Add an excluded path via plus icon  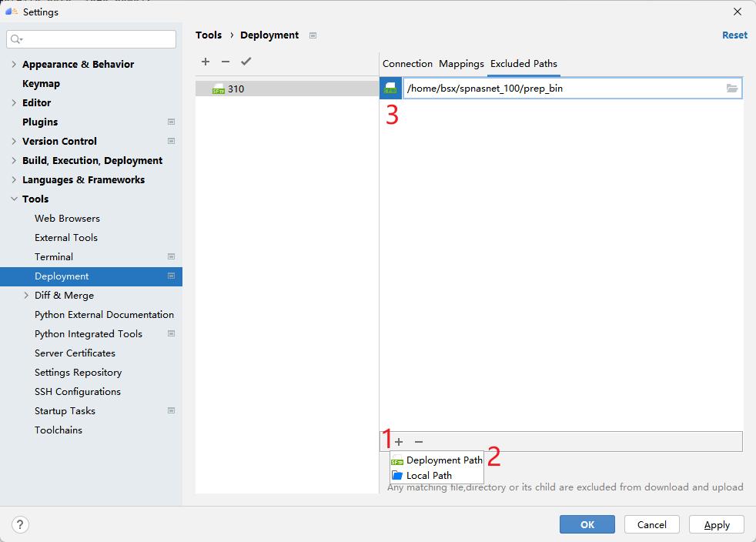399,442
